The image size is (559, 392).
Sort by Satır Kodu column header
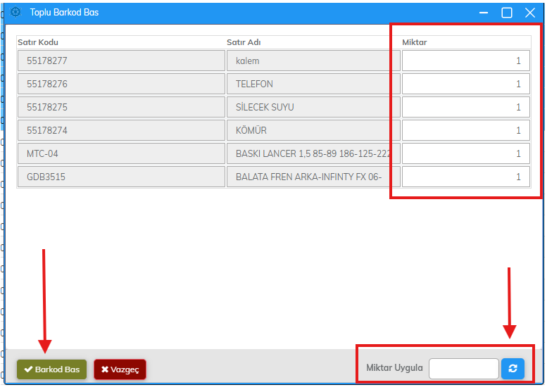pyautogui.click(x=38, y=42)
